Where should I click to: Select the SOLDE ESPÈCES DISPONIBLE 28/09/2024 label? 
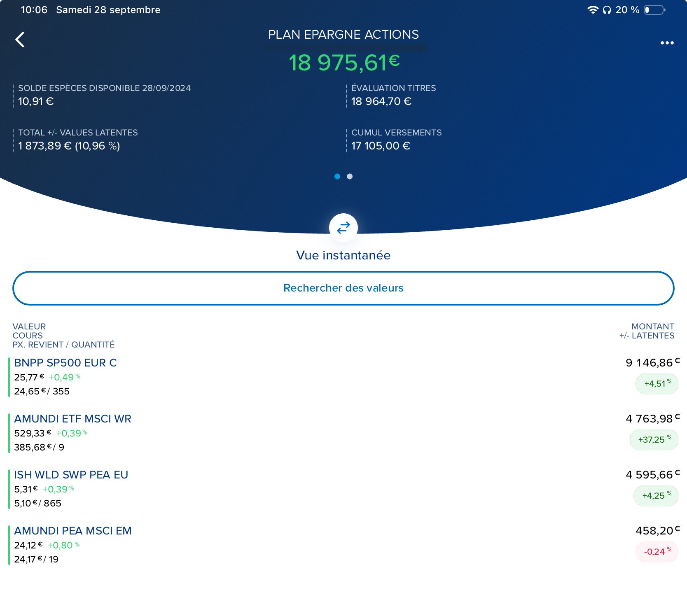[x=104, y=88]
